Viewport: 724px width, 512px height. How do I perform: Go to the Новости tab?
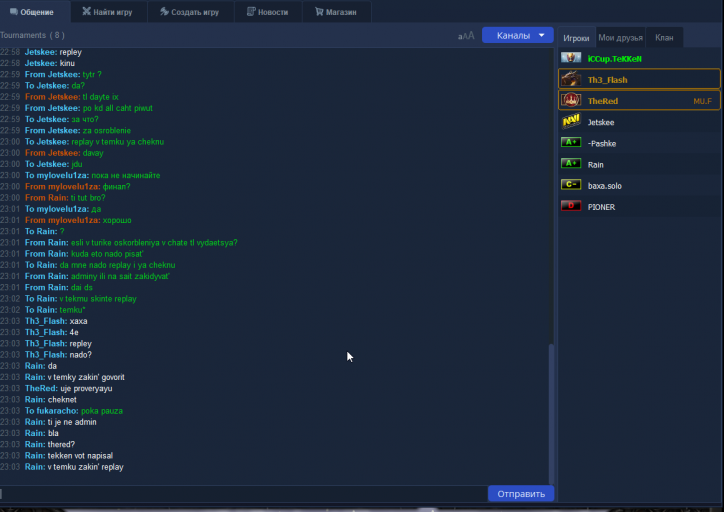pos(268,12)
